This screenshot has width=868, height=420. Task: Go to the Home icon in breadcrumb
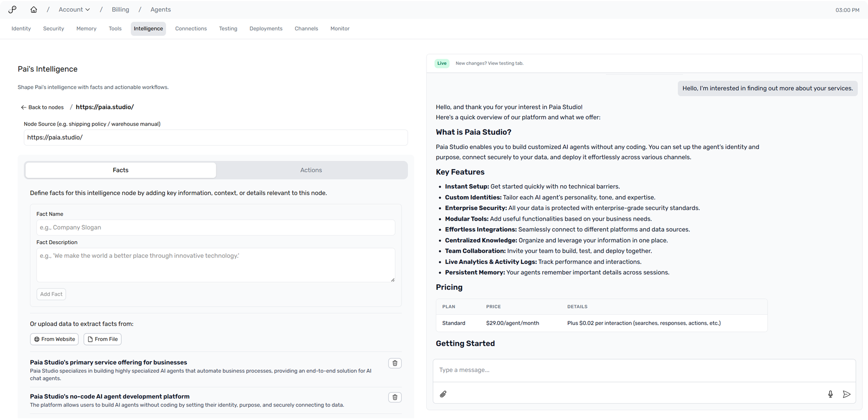33,10
